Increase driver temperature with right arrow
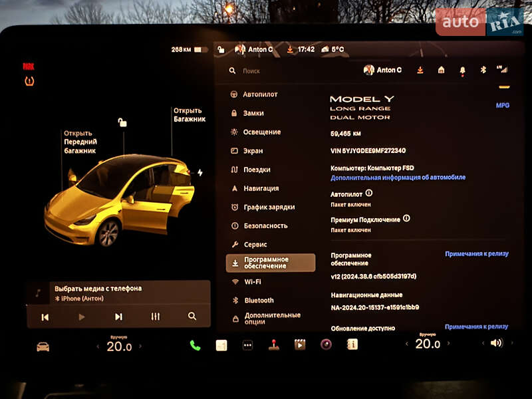532x399 pixels. point(140,346)
